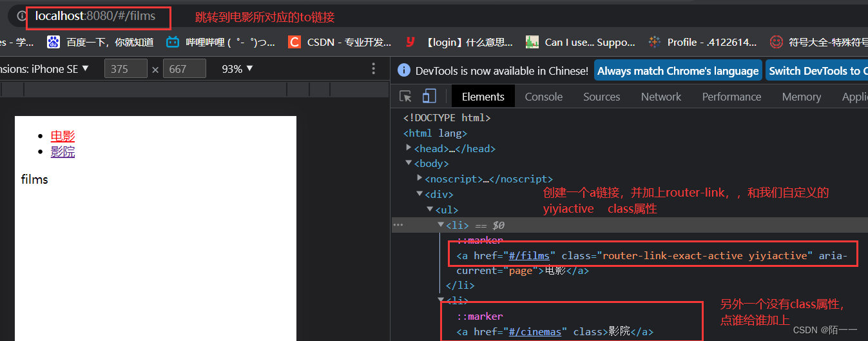This screenshot has width=868, height=341.
Task: Click the DevTools info notification icon
Action: (x=404, y=71)
